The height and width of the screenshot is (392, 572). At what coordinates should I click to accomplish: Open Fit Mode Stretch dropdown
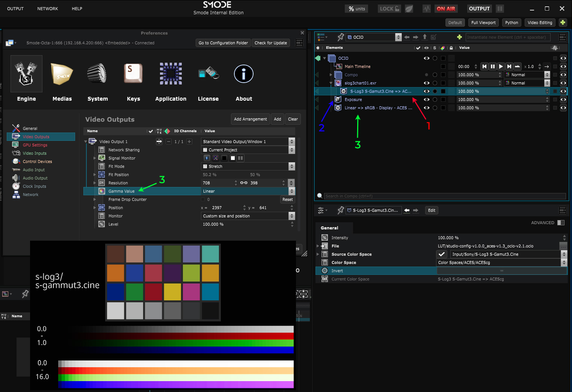tap(248, 166)
